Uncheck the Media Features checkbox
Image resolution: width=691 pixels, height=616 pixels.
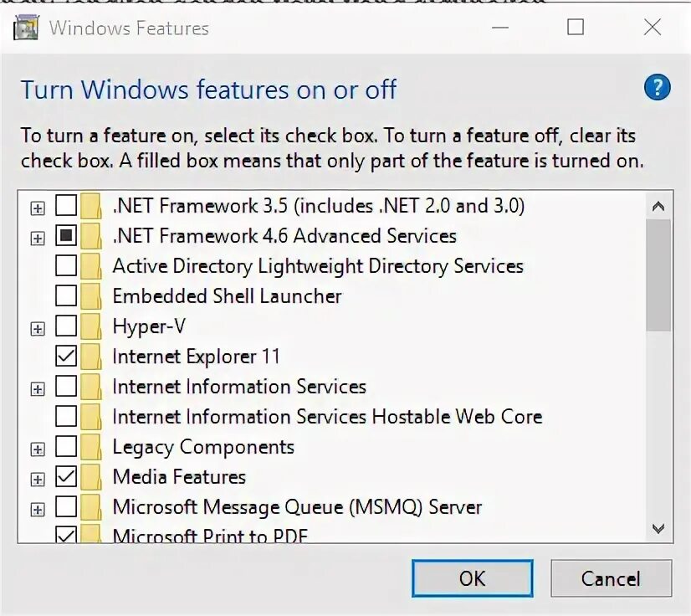point(66,477)
